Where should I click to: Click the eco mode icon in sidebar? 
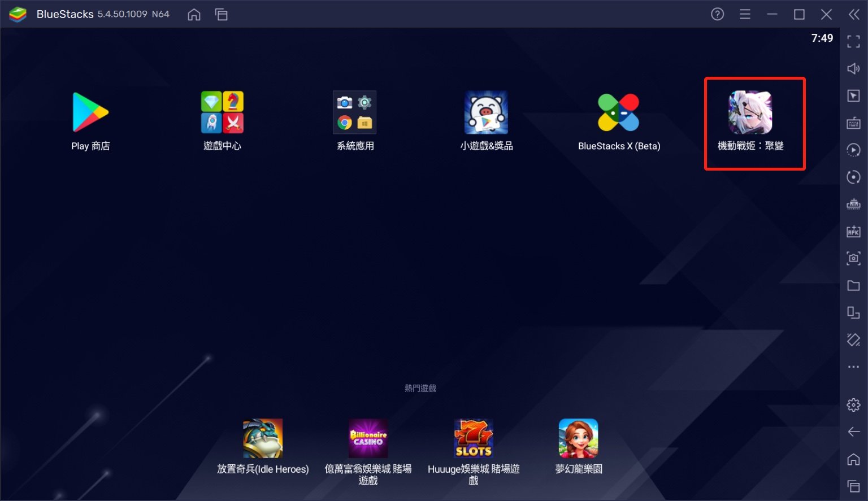point(854,339)
